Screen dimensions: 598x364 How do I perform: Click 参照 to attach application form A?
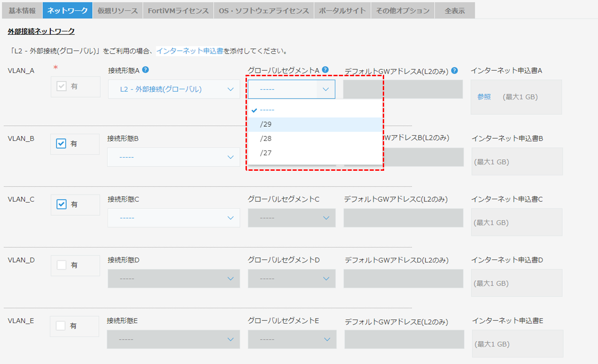[484, 97]
